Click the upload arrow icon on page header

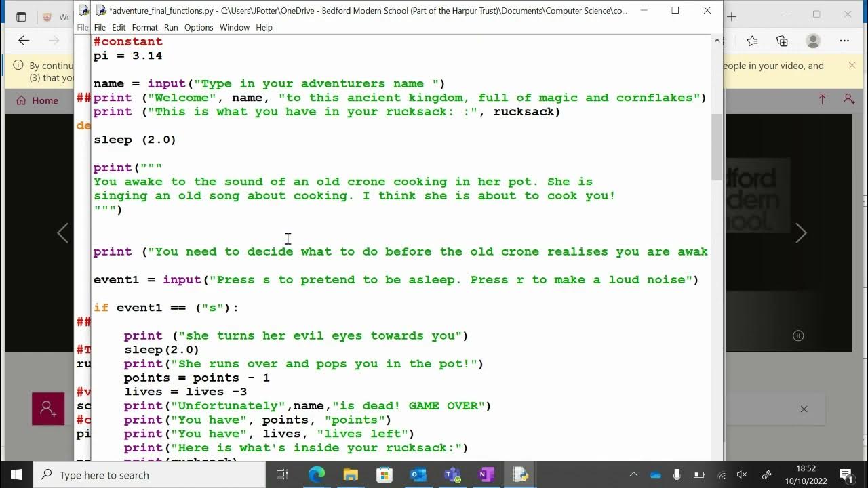tap(822, 99)
